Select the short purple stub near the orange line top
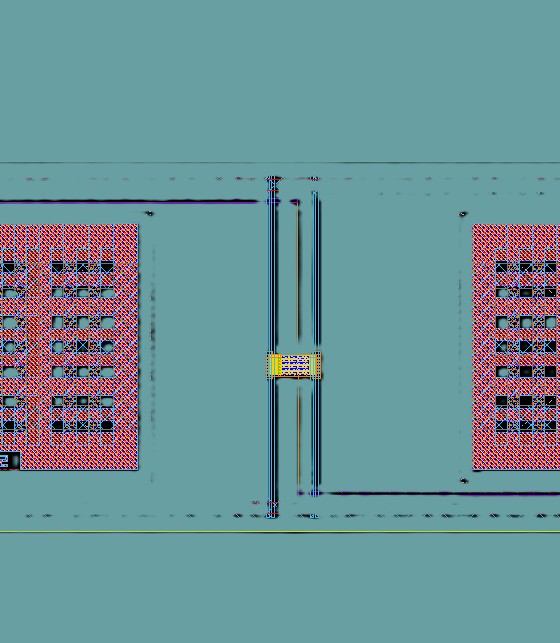 pos(295,202)
